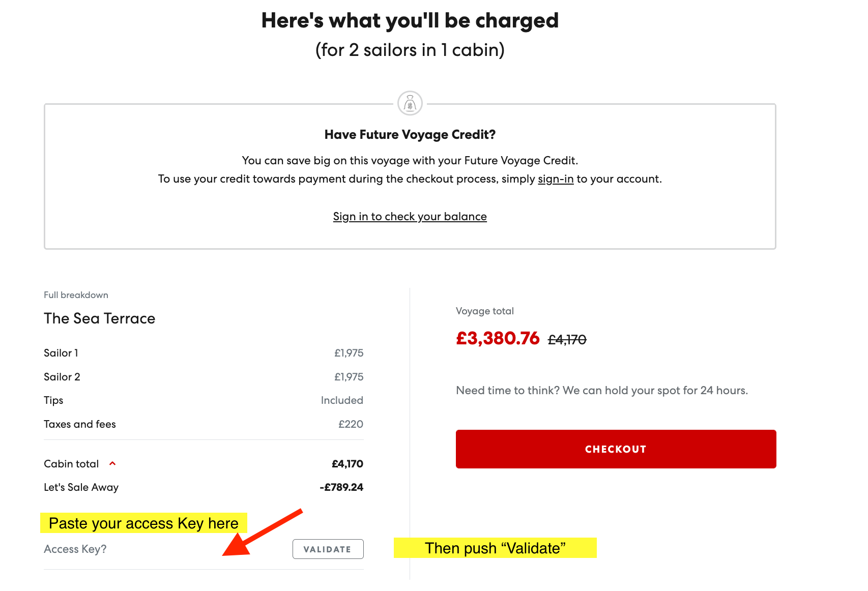Click the Cabin total label
Screen dimensions: 868x591
tap(71, 464)
